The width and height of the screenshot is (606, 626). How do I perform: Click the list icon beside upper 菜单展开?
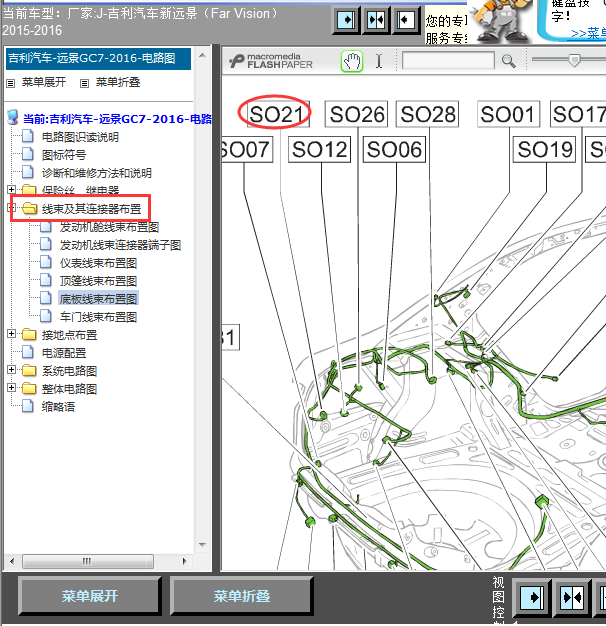11,83
